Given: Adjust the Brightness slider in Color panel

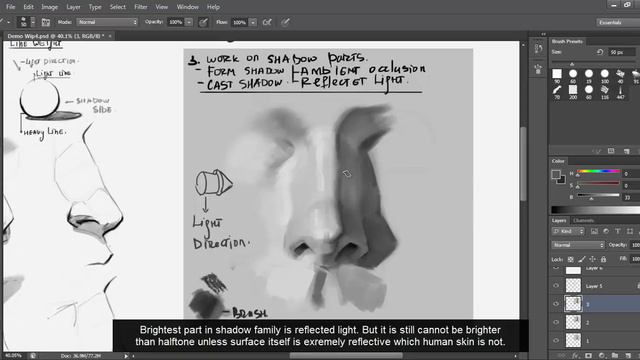Looking at the screenshot, I should coord(598,196).
